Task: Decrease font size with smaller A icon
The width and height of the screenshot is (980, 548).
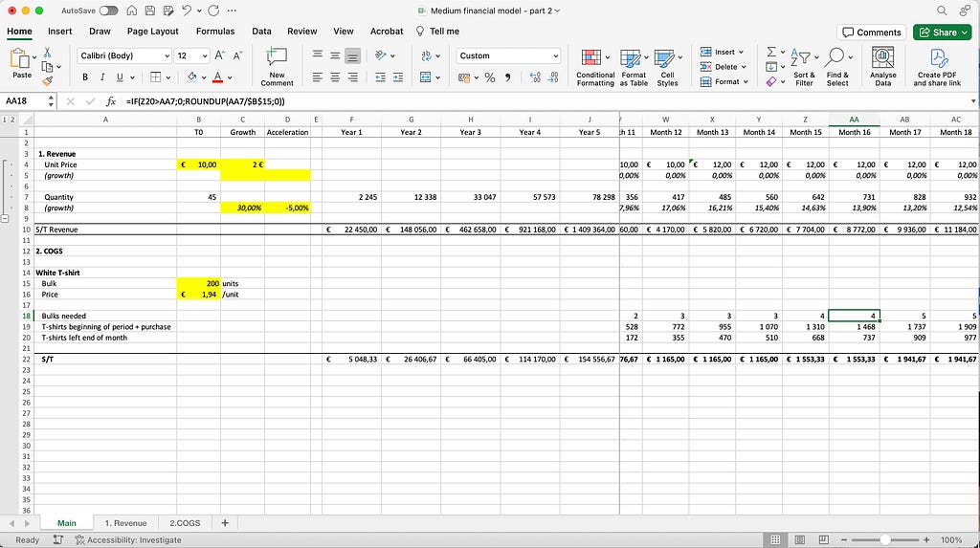Action: coord(237,55)
